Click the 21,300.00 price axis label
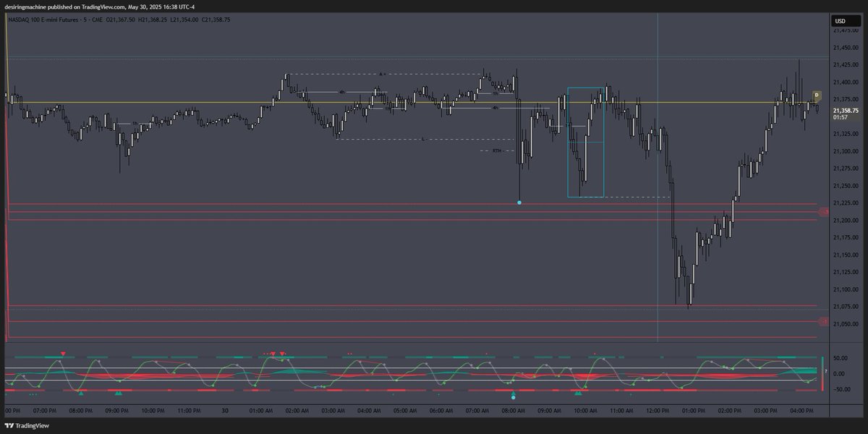The width and height of the screenshot is (868, 434). point(847,151)
